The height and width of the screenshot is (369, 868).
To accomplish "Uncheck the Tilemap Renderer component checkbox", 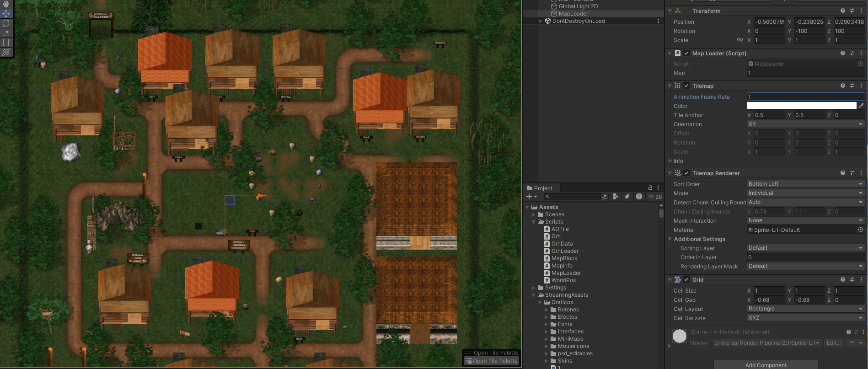I will pos(686,173).
